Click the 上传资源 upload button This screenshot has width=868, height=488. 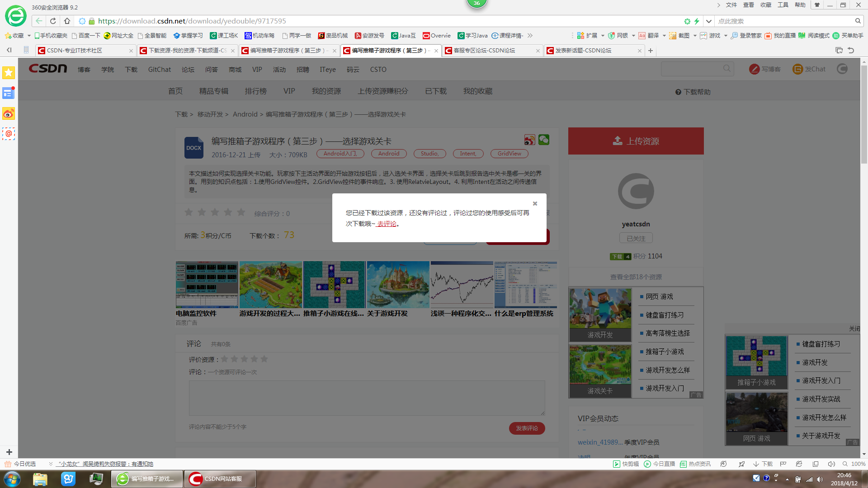pos(636,141)
